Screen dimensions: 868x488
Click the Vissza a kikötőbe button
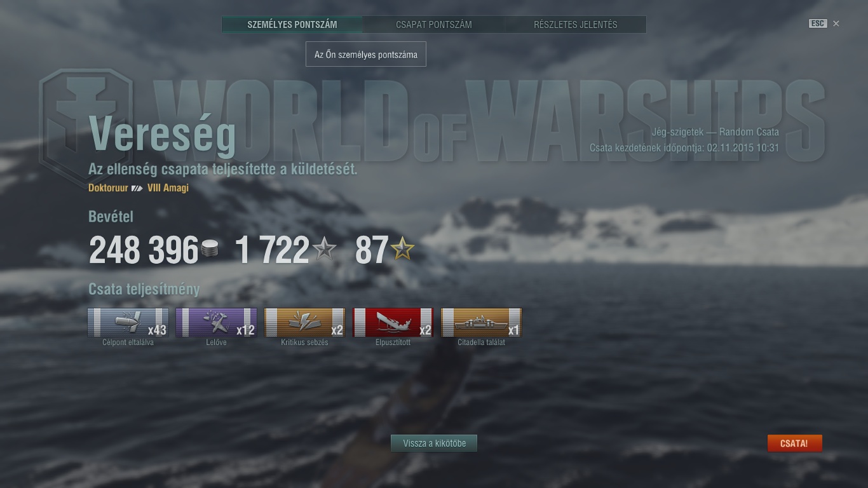point(434,444)
